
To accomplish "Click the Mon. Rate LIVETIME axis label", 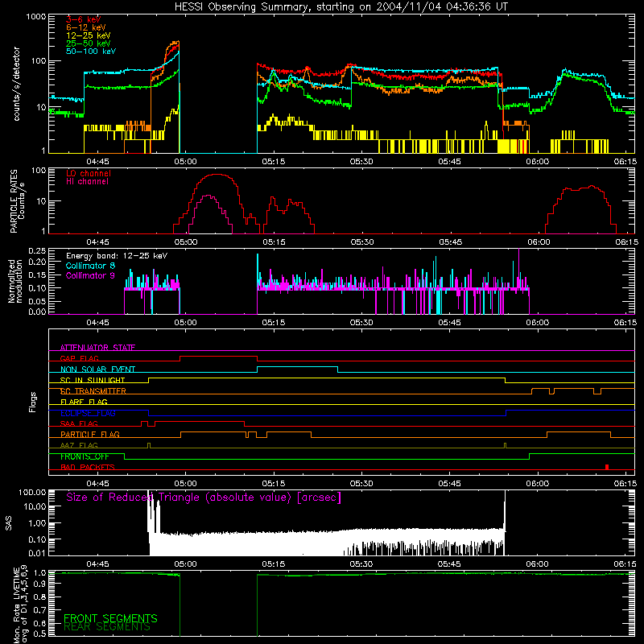I will [21, 604].
